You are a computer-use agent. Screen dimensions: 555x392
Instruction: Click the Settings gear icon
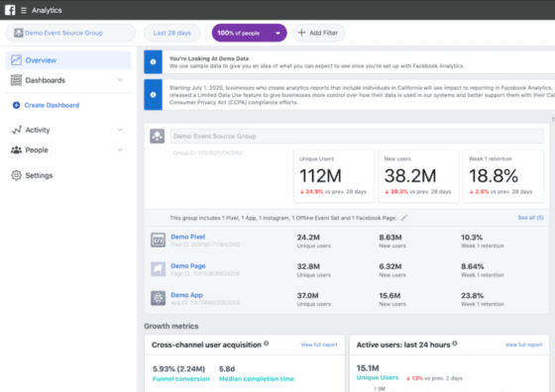pos(16,175)
